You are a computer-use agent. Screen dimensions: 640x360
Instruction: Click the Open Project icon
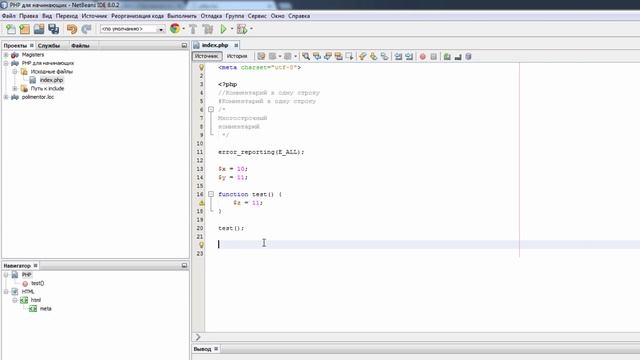39,29
